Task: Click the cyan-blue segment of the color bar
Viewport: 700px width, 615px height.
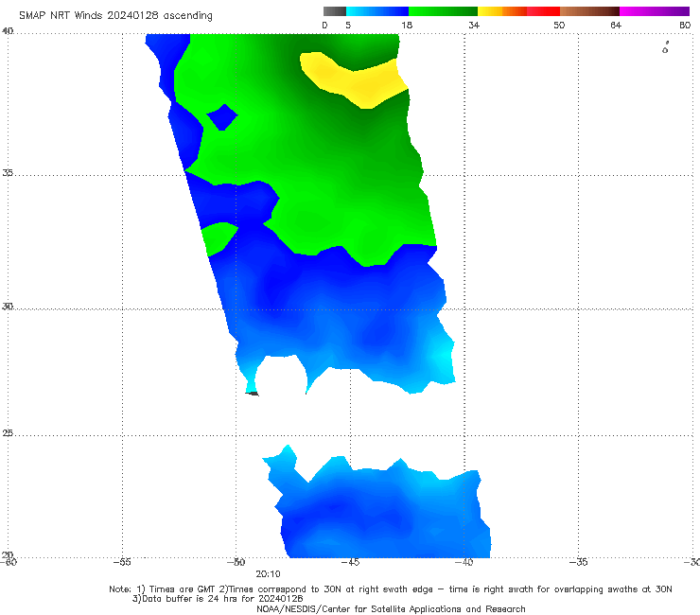Action: click(377, 11)
